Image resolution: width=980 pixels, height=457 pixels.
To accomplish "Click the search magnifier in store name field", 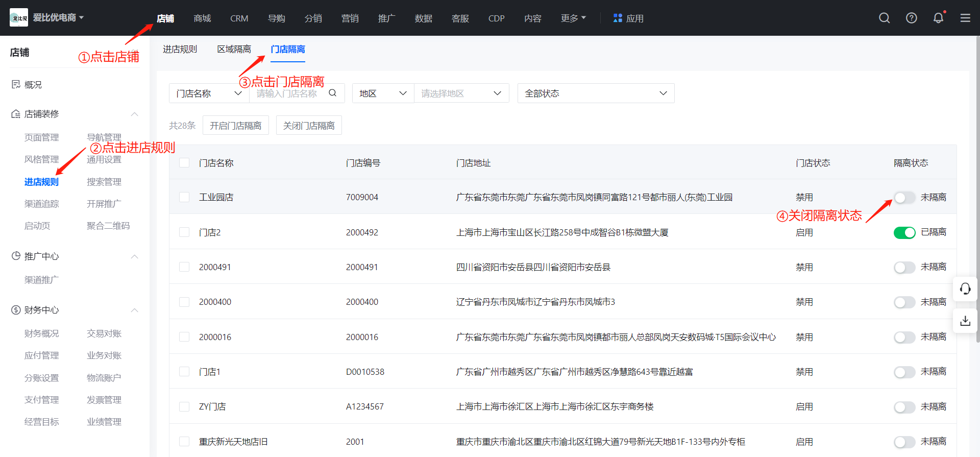I will [333, 93].
